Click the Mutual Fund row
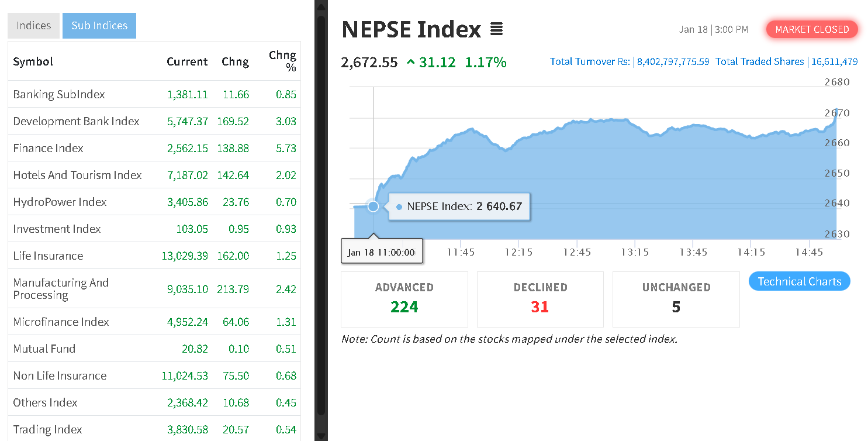 (x=44, y=349)
